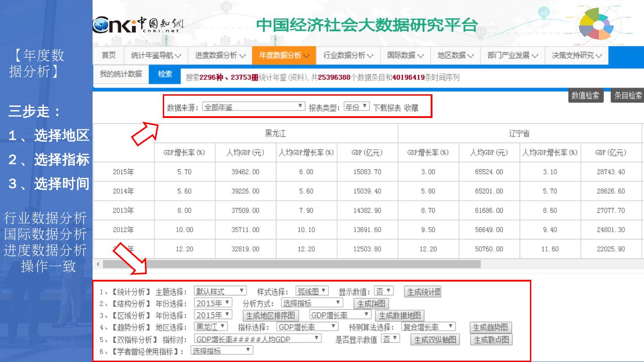Click the 收藏 link

[x=411, y=108]
